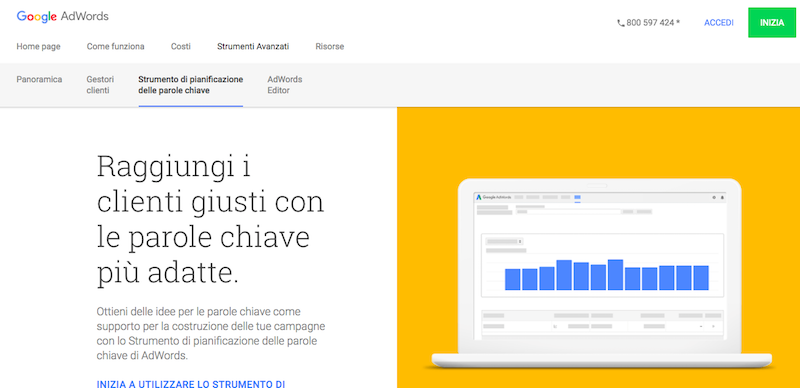
Task: Click the bell icon in the laptop mockup
Action: (x=722, y=197)
